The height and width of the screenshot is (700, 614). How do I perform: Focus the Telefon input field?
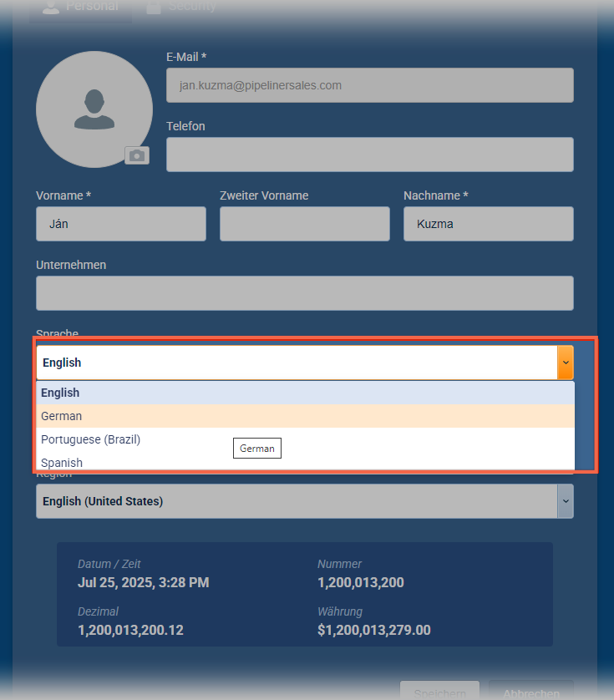pos(369,155)
